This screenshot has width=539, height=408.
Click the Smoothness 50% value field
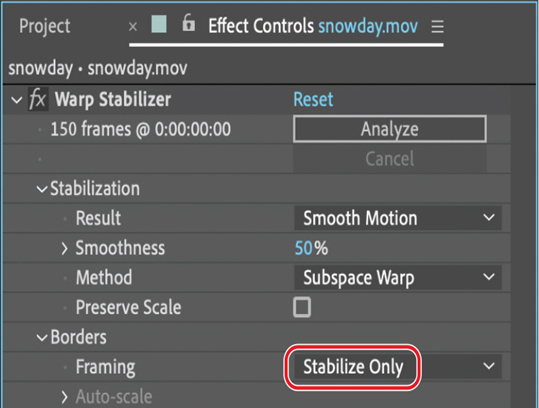click(311, 248)
